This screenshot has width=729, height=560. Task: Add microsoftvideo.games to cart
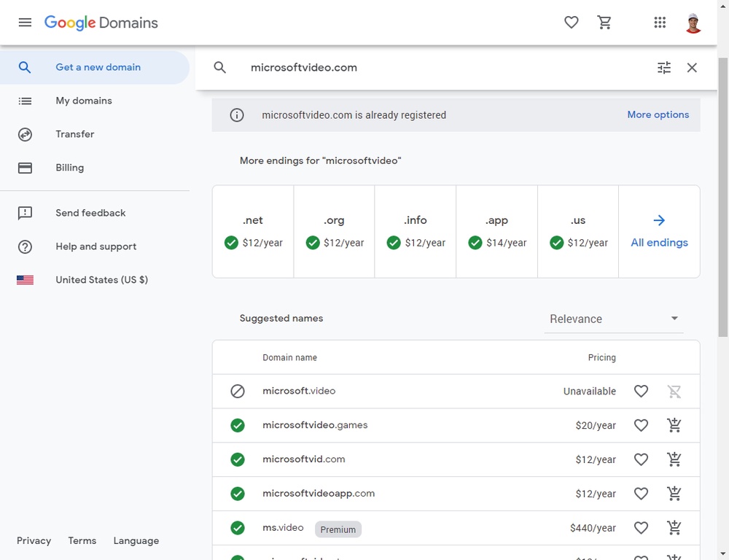[674, 425]
